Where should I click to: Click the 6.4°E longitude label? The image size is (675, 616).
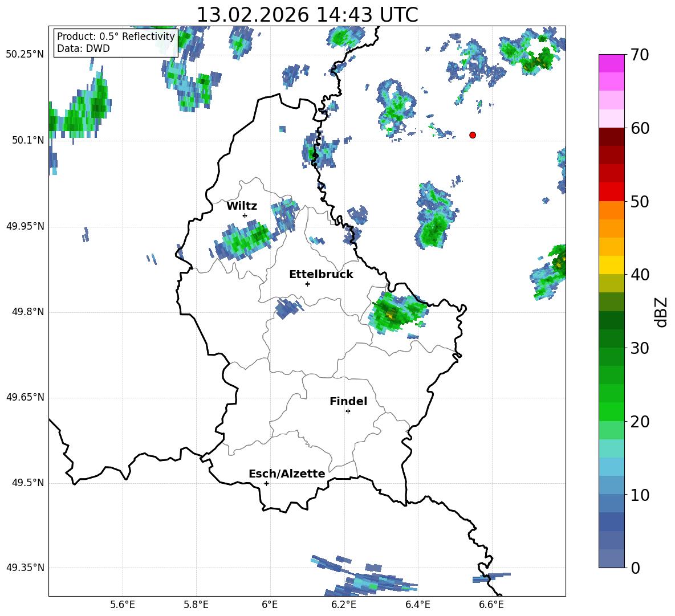tap(417, 605)
